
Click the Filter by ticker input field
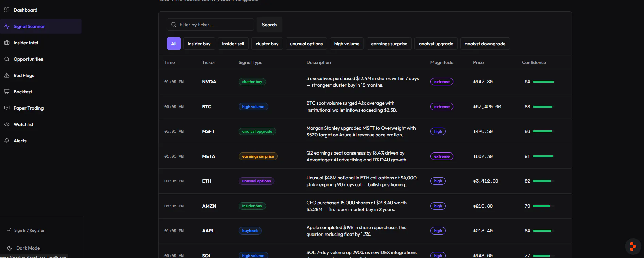click(210, 25)
